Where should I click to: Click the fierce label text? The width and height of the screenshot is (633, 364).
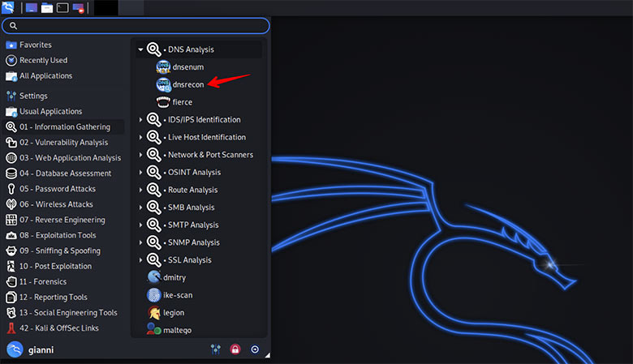(x=183, y=102)
